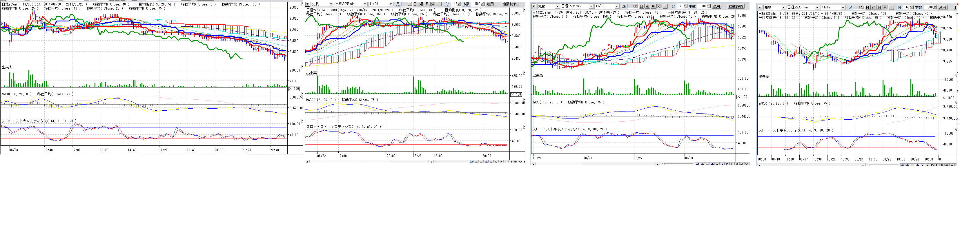Click the T tick button in the 15分 chart toolbar
Screen dimensions: 980x241
click(x=439, y=4)
